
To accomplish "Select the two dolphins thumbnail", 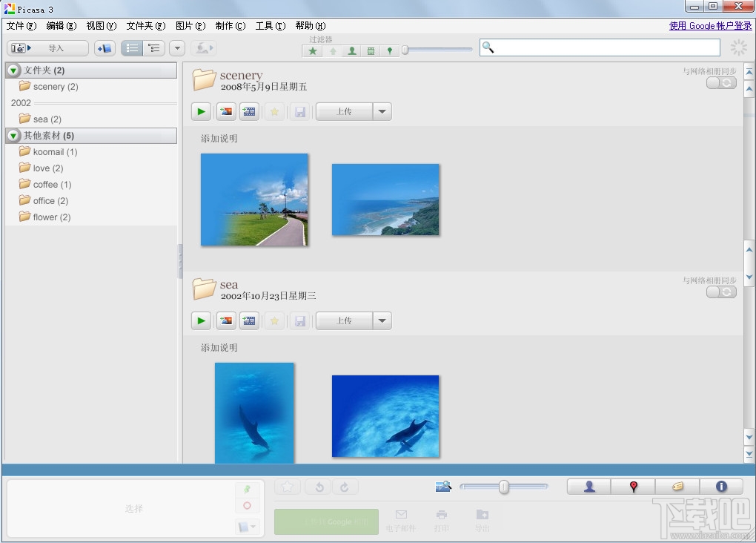I will (x=385, y=416).
